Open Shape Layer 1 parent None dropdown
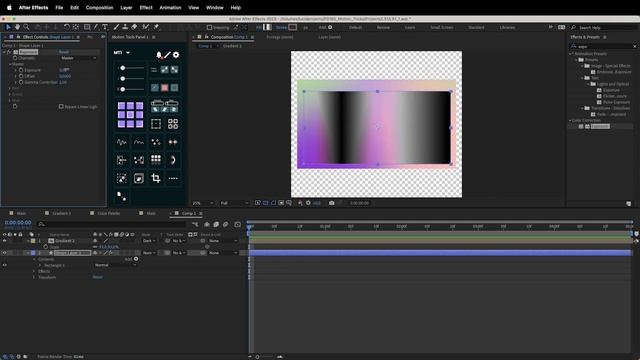 pos(222,253)
